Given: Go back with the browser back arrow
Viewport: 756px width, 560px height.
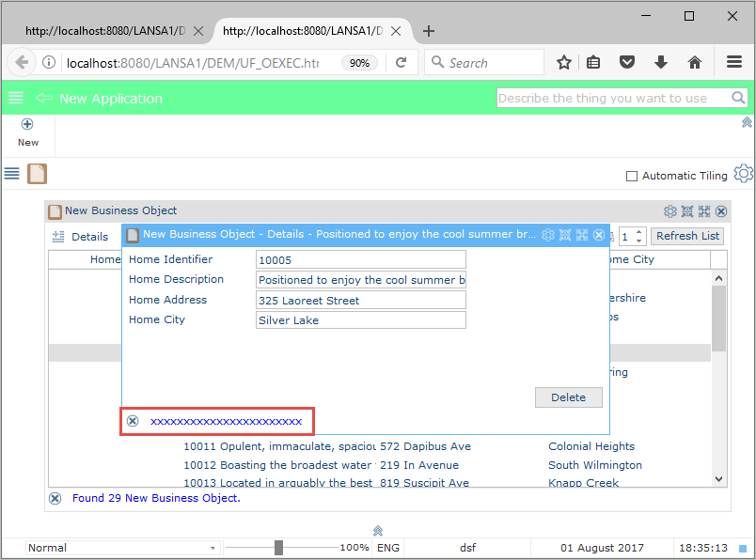Looking at the screenshot, I should click(22, 63).
